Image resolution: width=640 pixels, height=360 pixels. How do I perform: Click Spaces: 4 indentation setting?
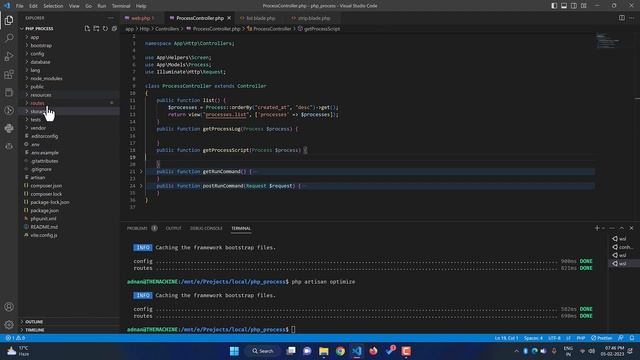coord(533,338)
